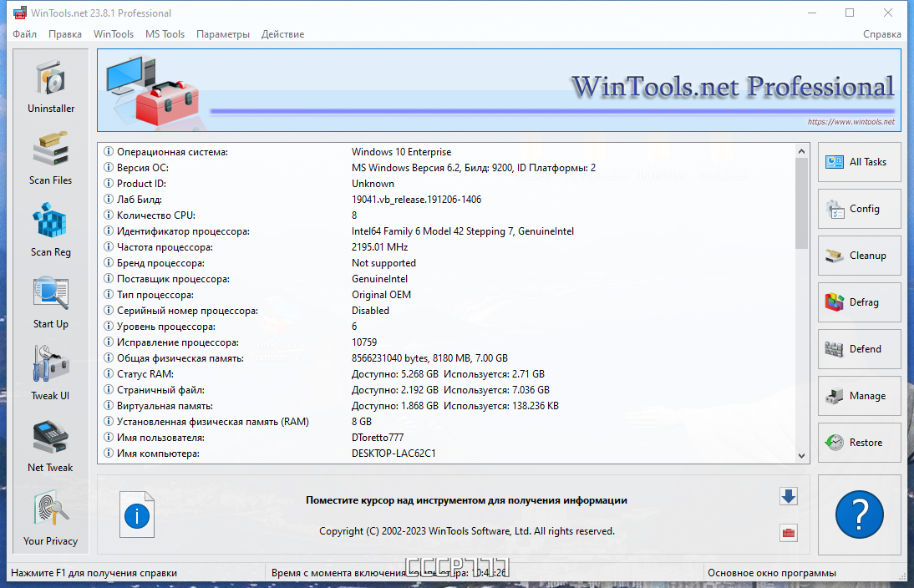
Task: Click the info icon beside Частота процессора
Action: 109,247
